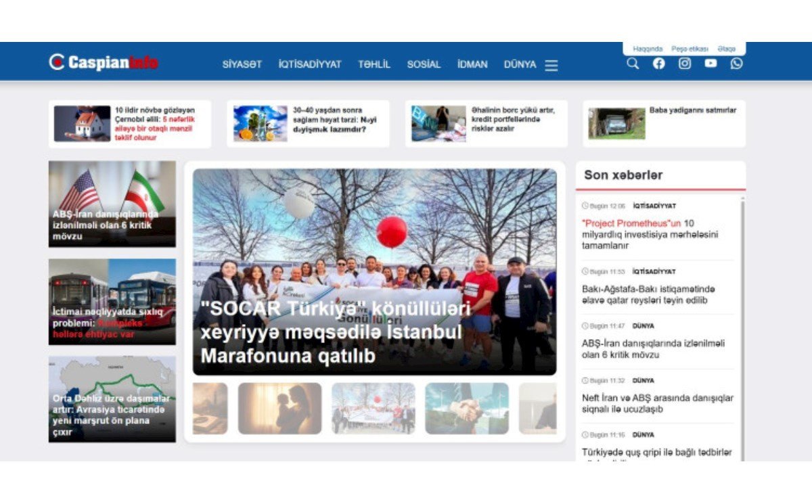Open the DÜNYA section from the navigation bar
812x504 pixels.
tap(519, 64)
